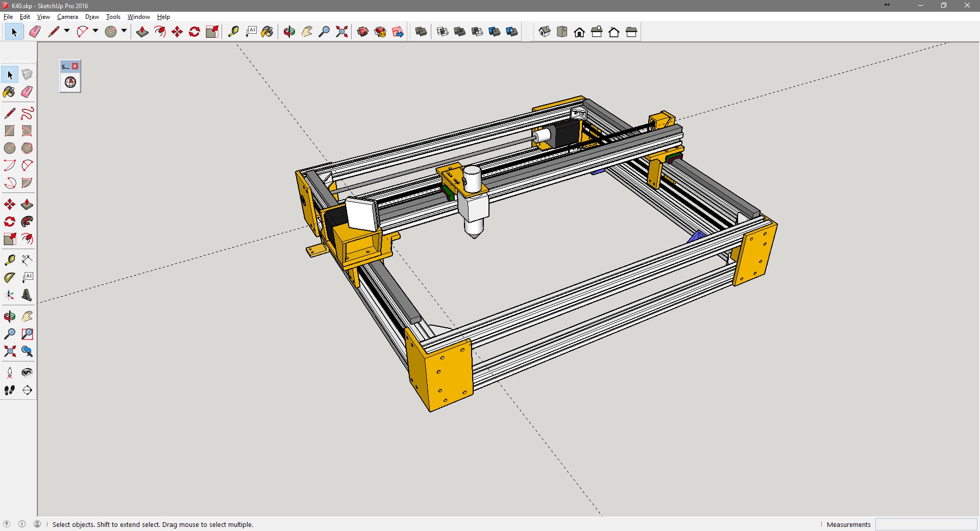The image size is (980, 531).
Task: Open the Camera menu
Action: (67, 17)
